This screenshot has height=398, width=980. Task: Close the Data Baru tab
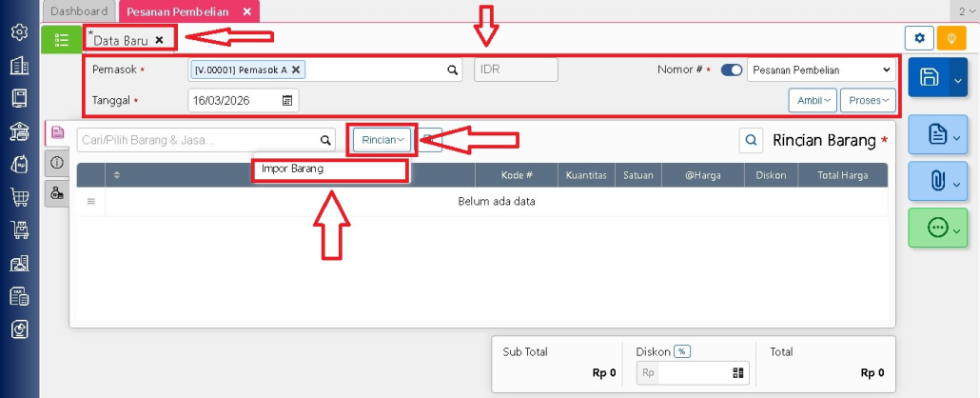click(160, 40)
